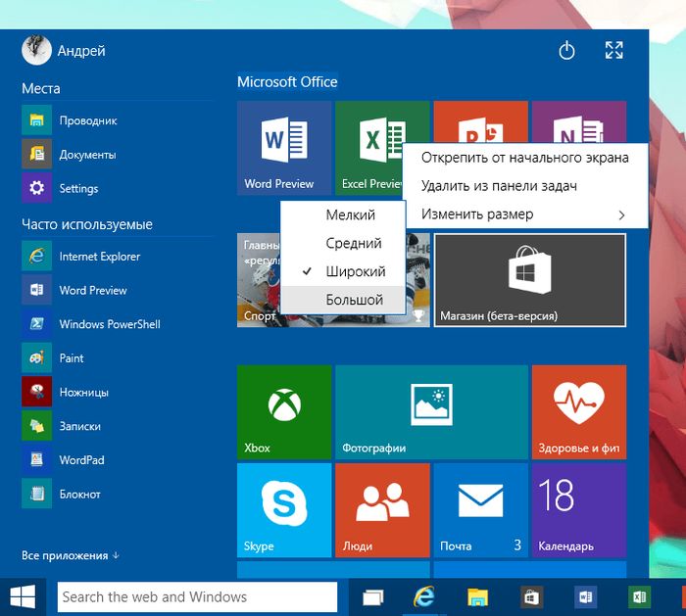Open Word icon on the taskbar
Screen dimensions: 686x616
[585, 597]
